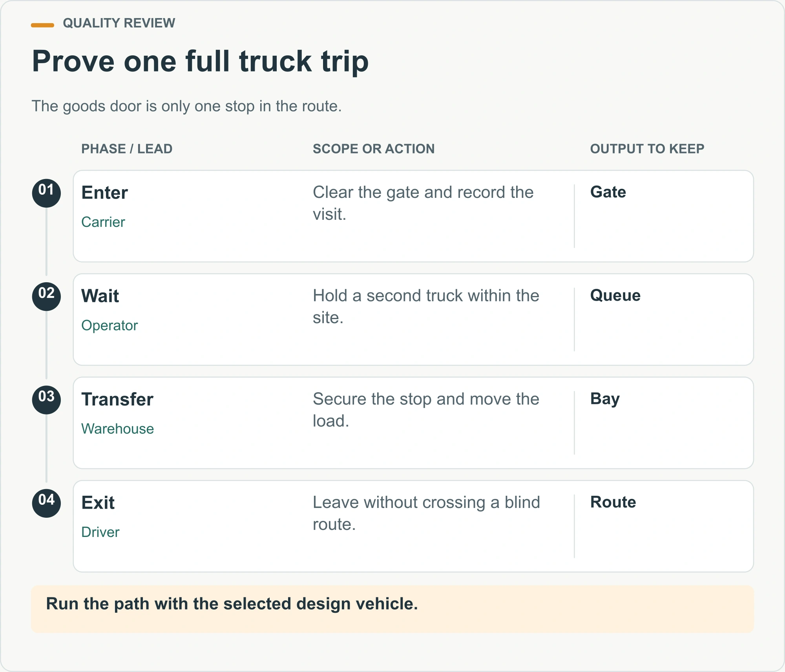This screenshot has width=785, height=672.
Task: Click the Carrier lead label
Action: (103, 222)
